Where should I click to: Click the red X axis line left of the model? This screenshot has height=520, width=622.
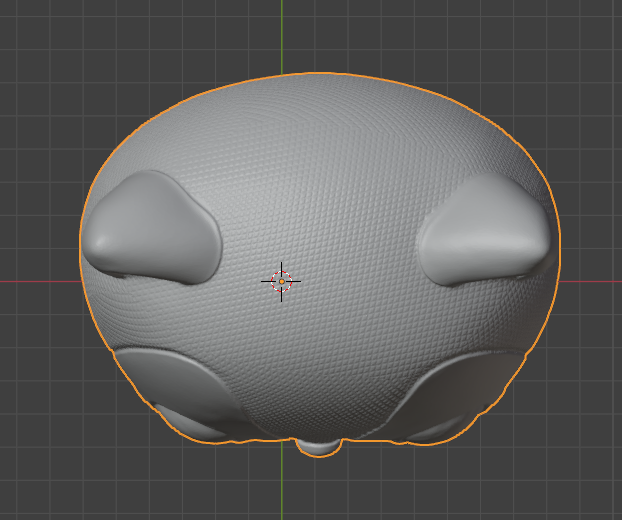point(40,281)
